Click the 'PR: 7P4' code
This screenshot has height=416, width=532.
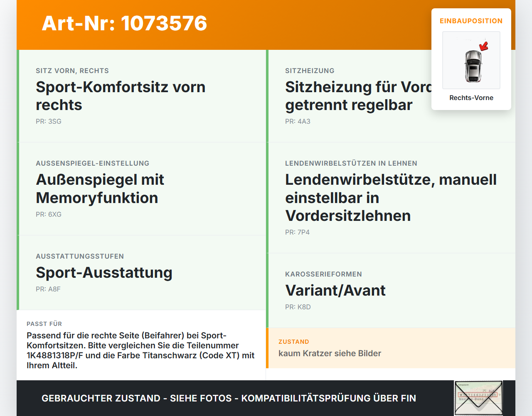(297, 232)
